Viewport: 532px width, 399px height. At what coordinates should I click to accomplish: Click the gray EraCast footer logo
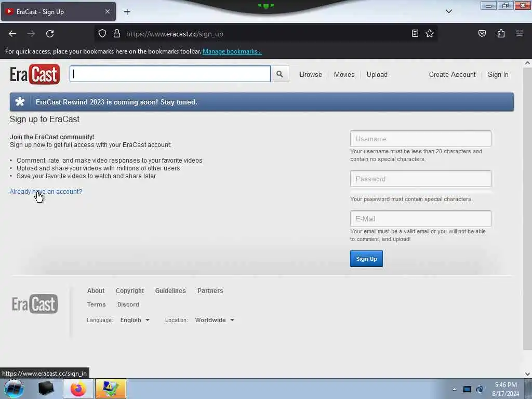[35, 303]
